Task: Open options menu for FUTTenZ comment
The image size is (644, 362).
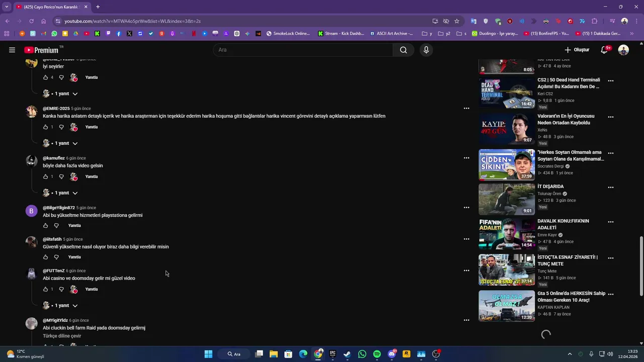Action: 466,270
